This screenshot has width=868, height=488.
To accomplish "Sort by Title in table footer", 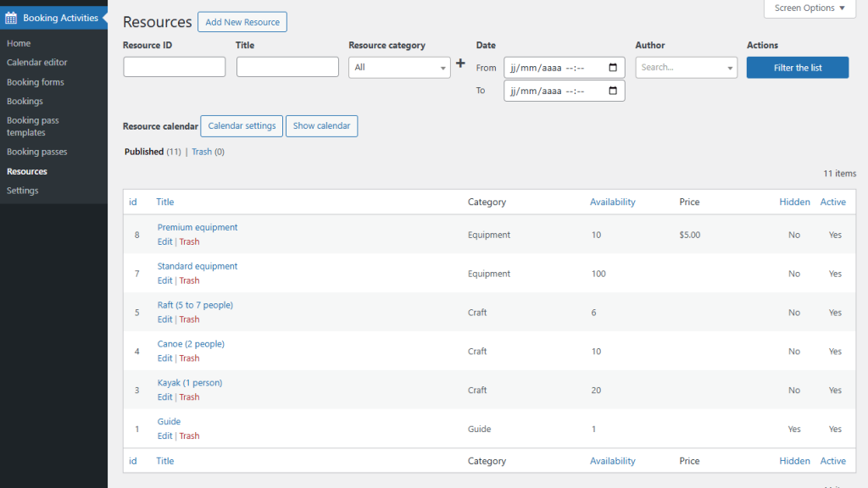I will (x=165, y=461).
